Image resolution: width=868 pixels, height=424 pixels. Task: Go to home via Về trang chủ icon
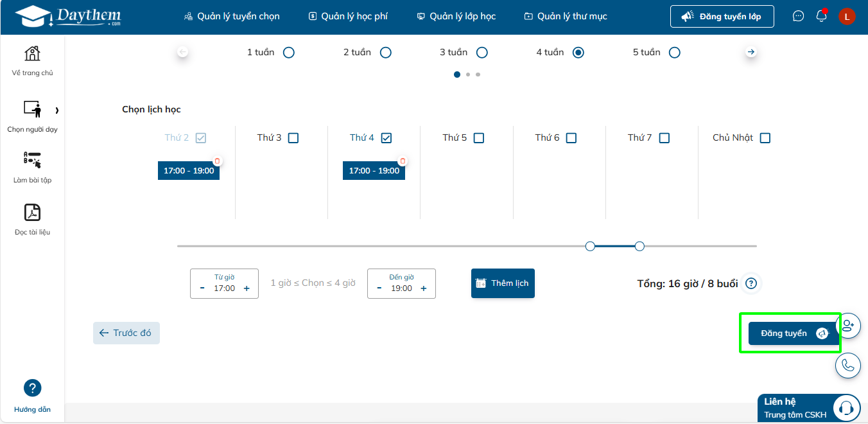[32, 54]
